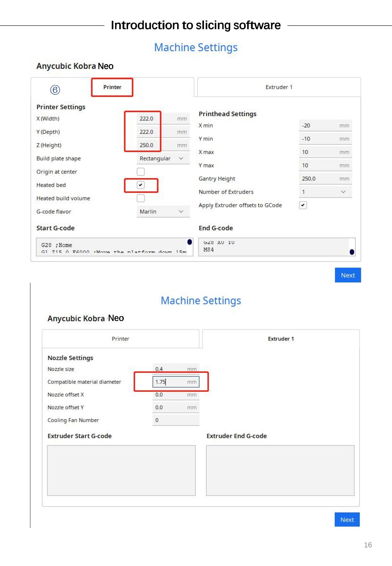Click the 'Nozzle Settings' heading
This screenshot has width=392, height=566.
point(70,358)
